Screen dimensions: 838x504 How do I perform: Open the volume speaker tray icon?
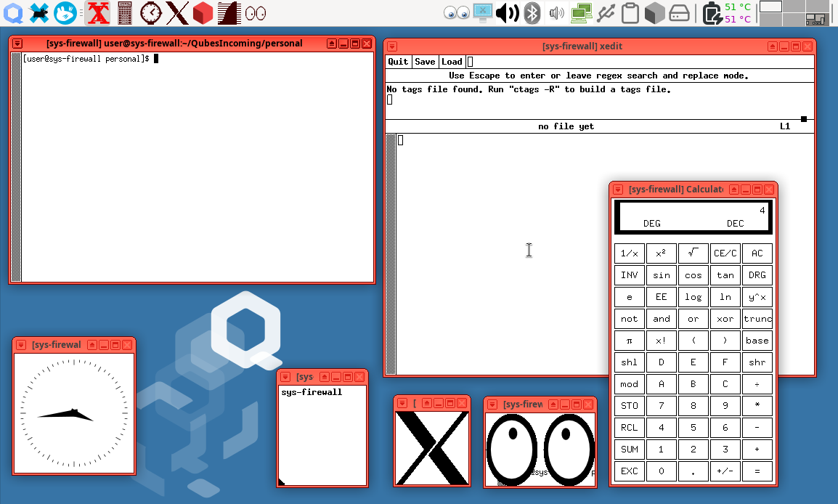(x=507, y=13)
